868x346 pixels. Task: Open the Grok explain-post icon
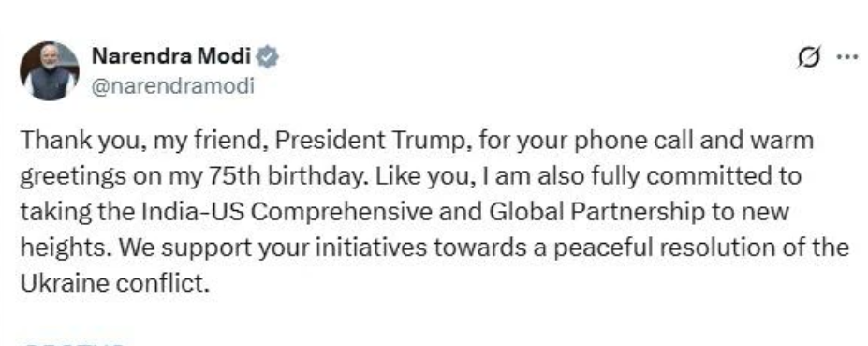[x=809, y=57]
